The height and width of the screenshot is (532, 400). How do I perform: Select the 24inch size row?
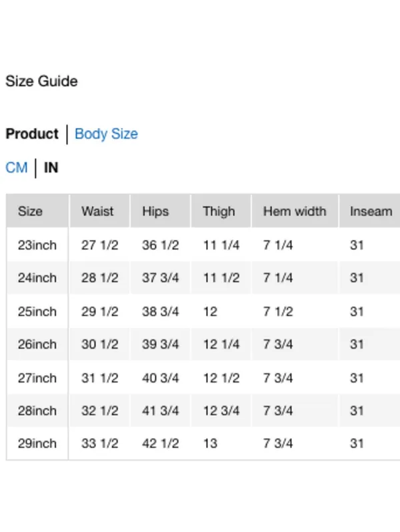pyautogui.click(x=203, y=278)
